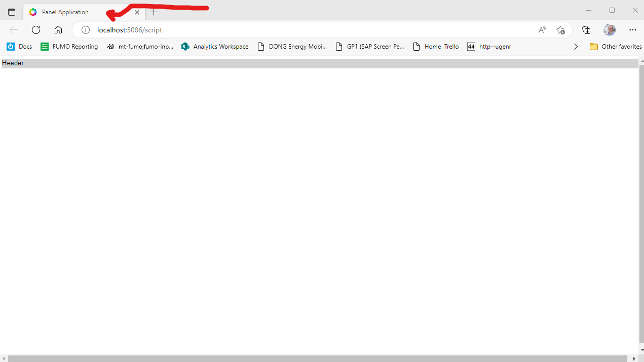Screen dimensions: 644x362
Task: View site information icon in address bar
Action: 86,30
